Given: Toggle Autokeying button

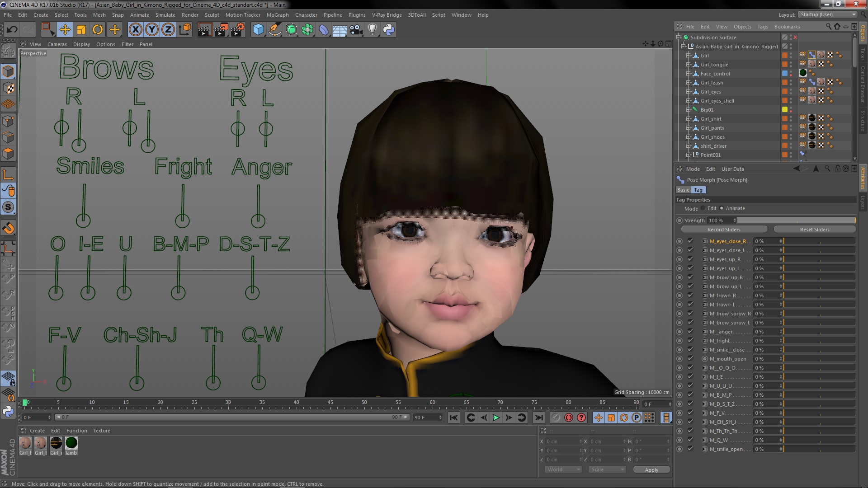Looking at the screenshot, I should 569,418.
